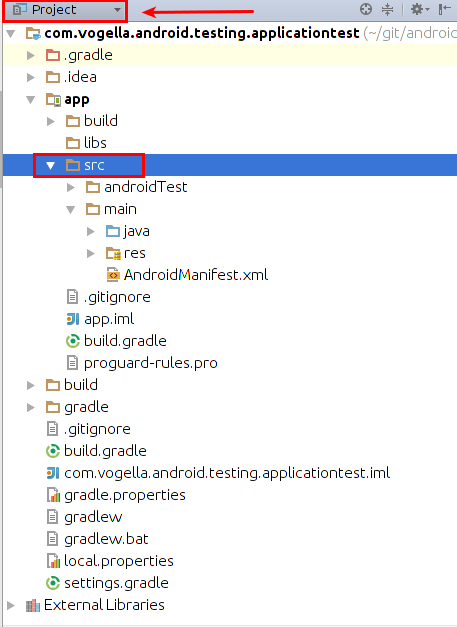Viewport: 457px width, 627px height.
Task: Select the proguard-rules.pro file name
Action: 151,363
